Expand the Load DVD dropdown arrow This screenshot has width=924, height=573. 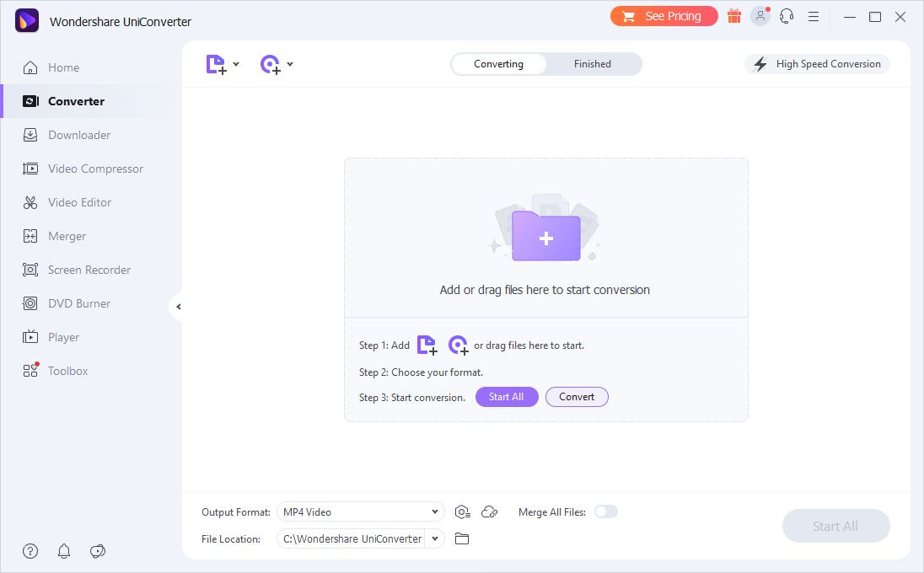tap(290, 64)
